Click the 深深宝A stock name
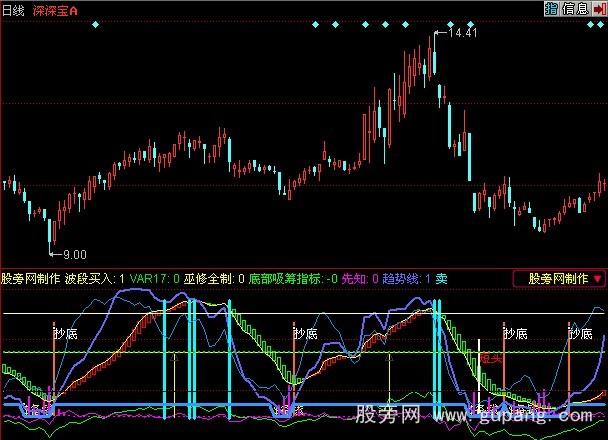This screenshot has width=608, height=440. coord(55,10)
